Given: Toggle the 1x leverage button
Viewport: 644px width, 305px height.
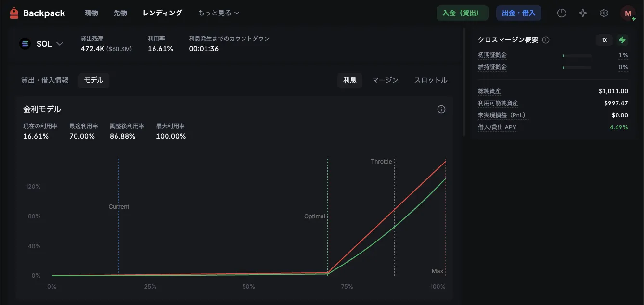Looking at the screenshot, I should click(604, 40).
